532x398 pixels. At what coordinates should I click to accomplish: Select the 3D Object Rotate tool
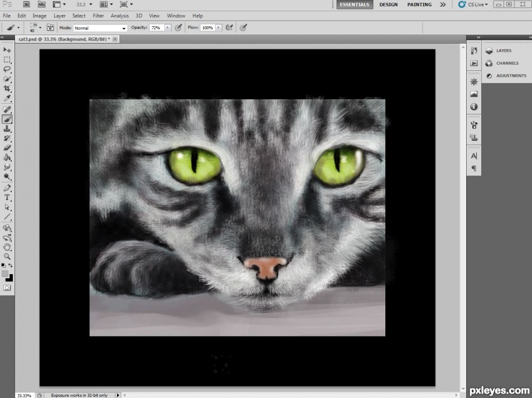[x=7, y=228]
